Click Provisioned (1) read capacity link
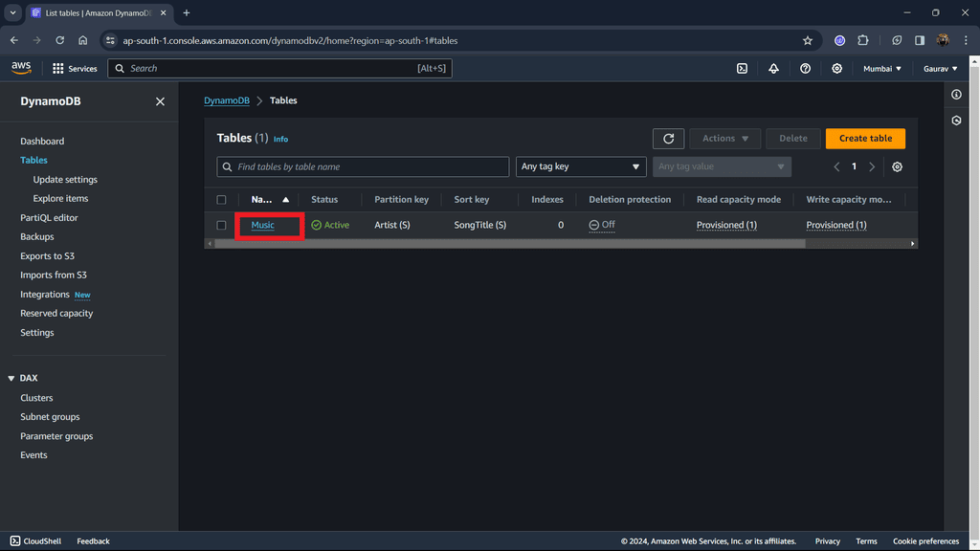 coord(726,225)
